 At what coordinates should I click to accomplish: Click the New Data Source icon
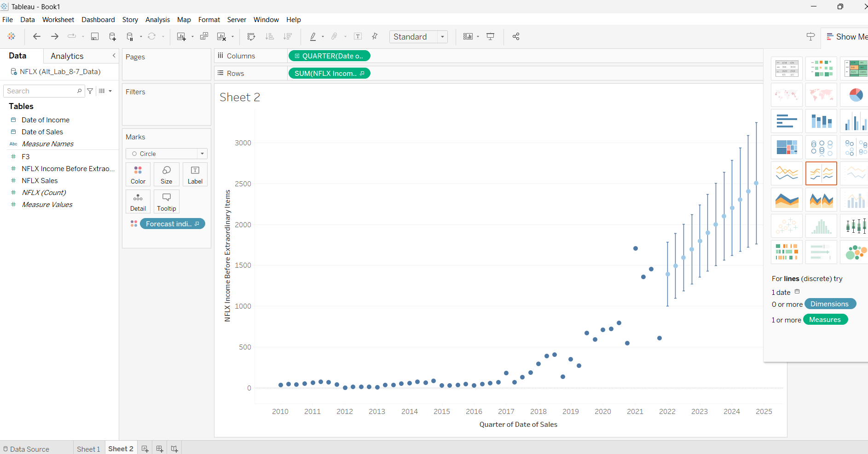click(x=112, y=36)
